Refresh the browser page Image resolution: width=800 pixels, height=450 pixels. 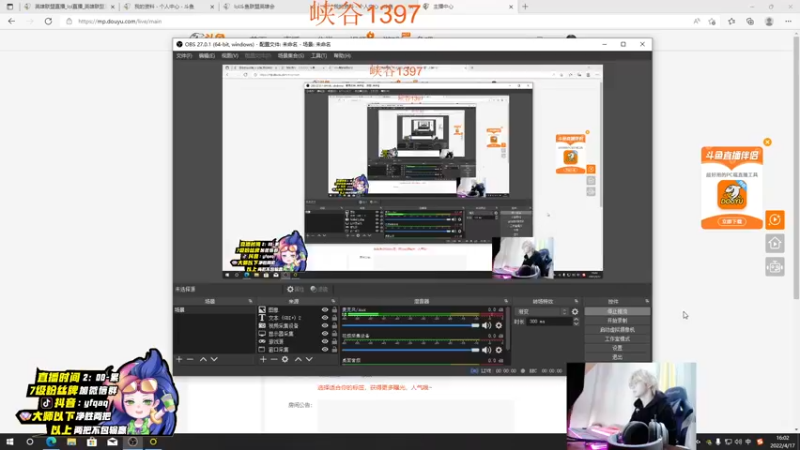coord(48,21)
